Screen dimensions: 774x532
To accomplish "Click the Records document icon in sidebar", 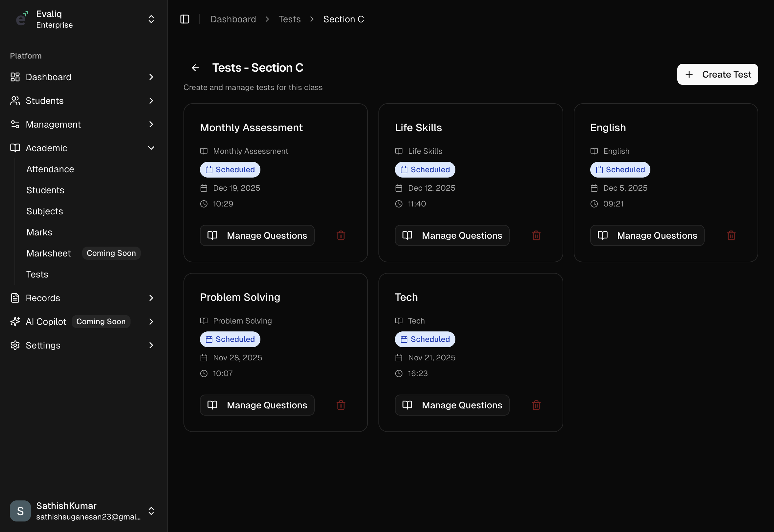I will coord(15,298).
